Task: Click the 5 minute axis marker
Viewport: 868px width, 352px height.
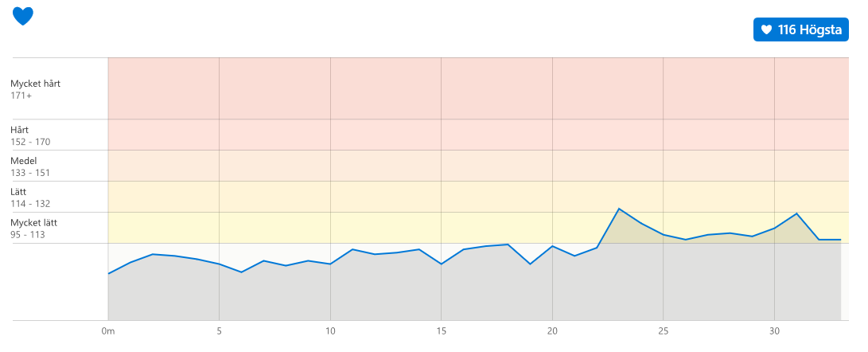Action: [220, 331]
